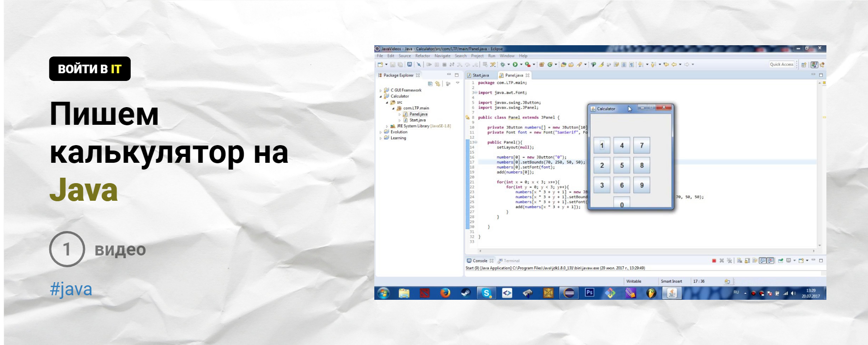The width and height of the screenshot is (868, 345).
Task: Click the editor horizontal scrollbar
Action: [646, 251]
